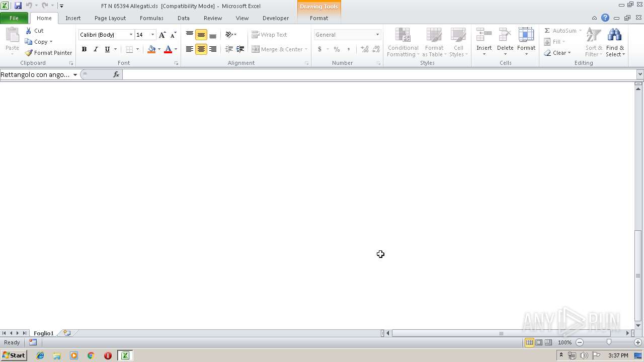Click the Delete cells icon
Image resolution: width=644 pixels, height=362 pixels.
[505, 35]
